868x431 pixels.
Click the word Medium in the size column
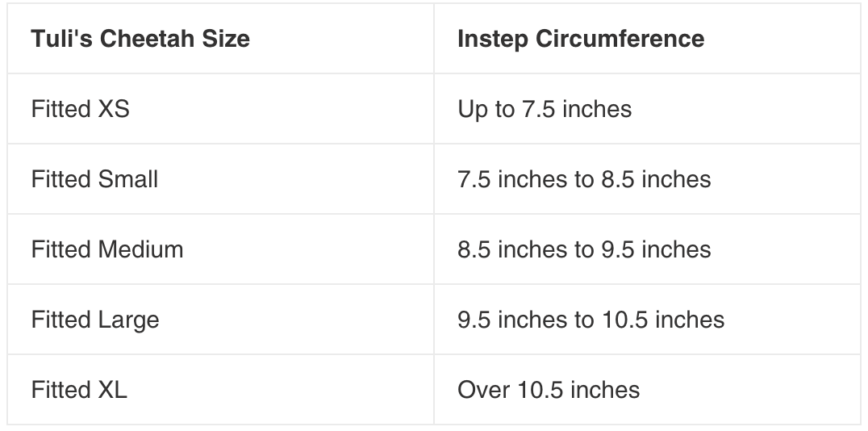(x=140, y=249)
